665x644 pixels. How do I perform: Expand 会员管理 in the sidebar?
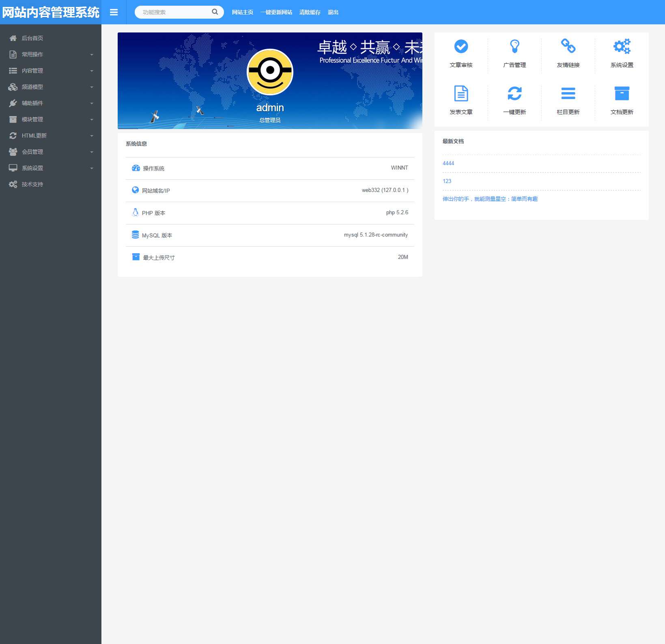click(x=51, y=152)
